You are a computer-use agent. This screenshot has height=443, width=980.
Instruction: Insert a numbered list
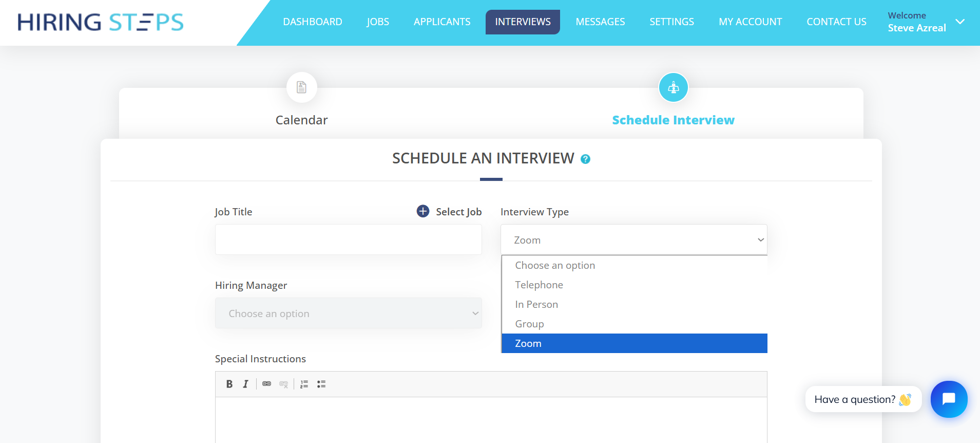click(x=304, y=384)
